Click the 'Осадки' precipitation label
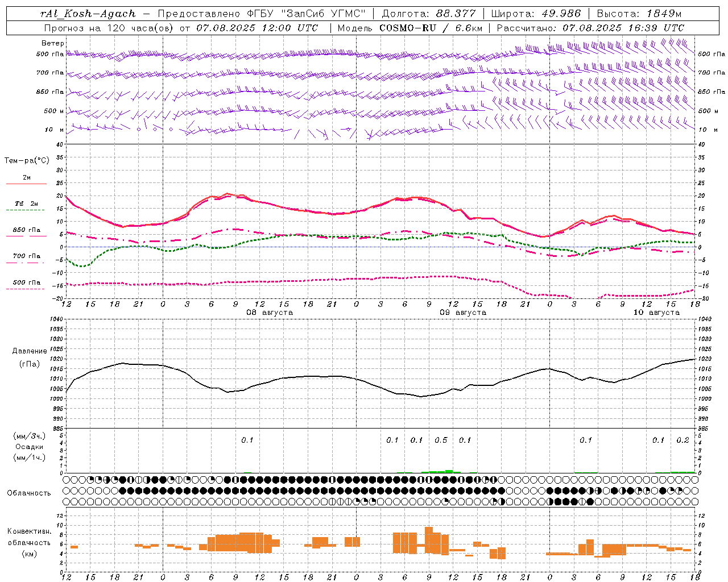The width and height of the screenshot is (728, 582). click(30, 447)
